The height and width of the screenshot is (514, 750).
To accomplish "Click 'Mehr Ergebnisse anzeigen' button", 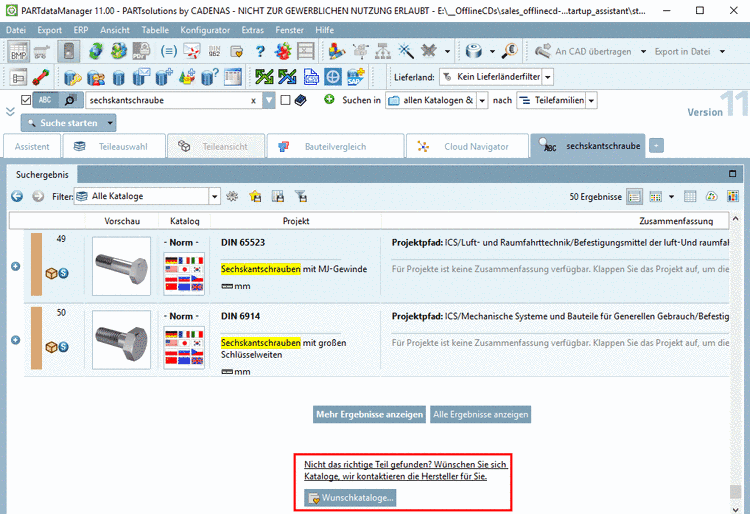I will (370, 414).
